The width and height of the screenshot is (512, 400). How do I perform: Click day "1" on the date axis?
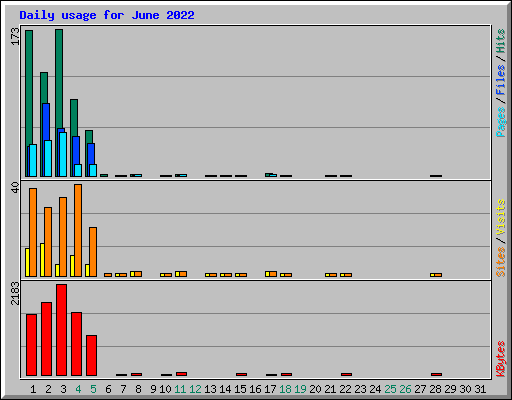(x=33, y=389)
